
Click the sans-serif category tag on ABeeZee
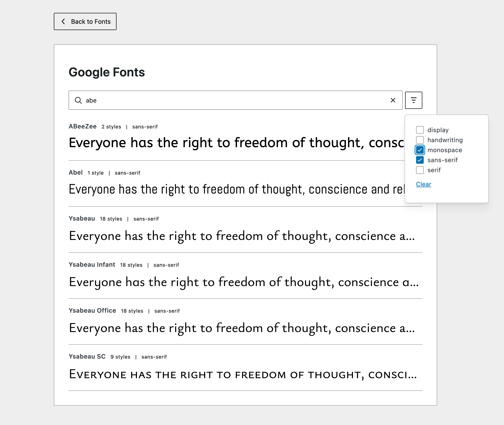[145, 127]
